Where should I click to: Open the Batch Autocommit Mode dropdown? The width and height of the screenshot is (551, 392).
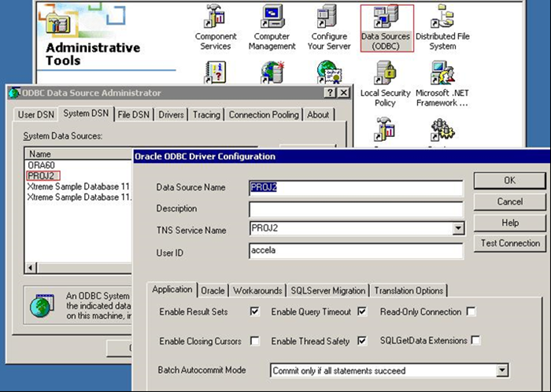click(502, 370)
